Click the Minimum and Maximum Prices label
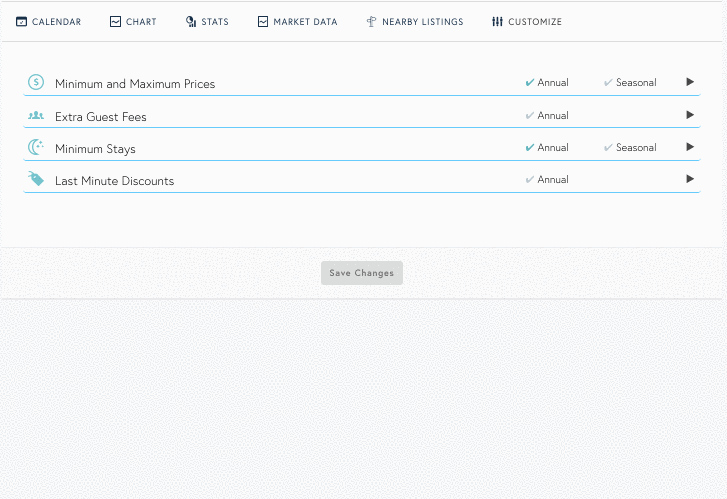This screenshot has width=727, height=499. [x=135, y=84]
